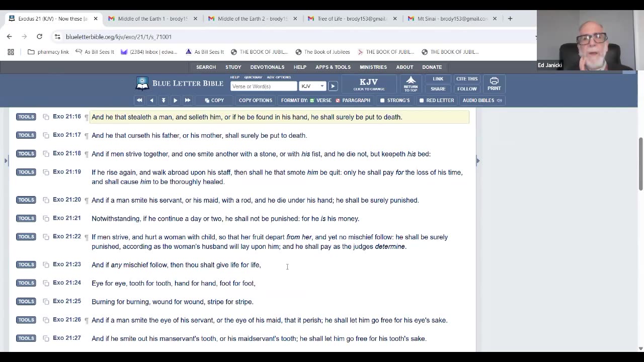Go to the previous chapter arrow
This screenshot has height=362, width=644.
151,100
